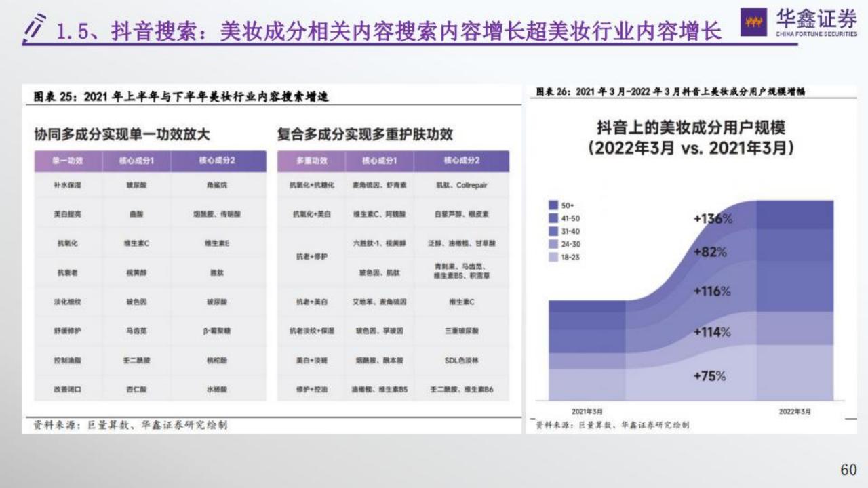Click the 2022年3月 axis label
This screenshot has height=488, width=868.
pyautogui.click(x=794, y=411)
